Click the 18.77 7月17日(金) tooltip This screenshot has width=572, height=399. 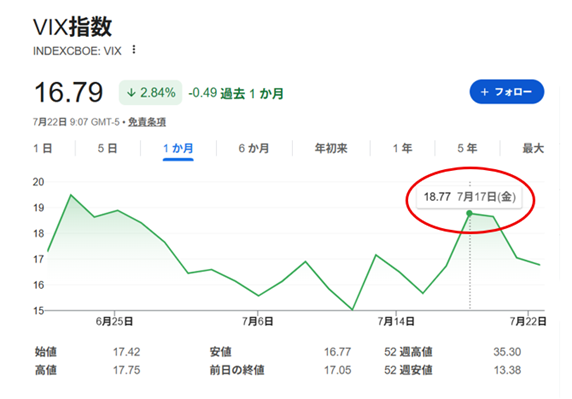(x=469, y=197)
